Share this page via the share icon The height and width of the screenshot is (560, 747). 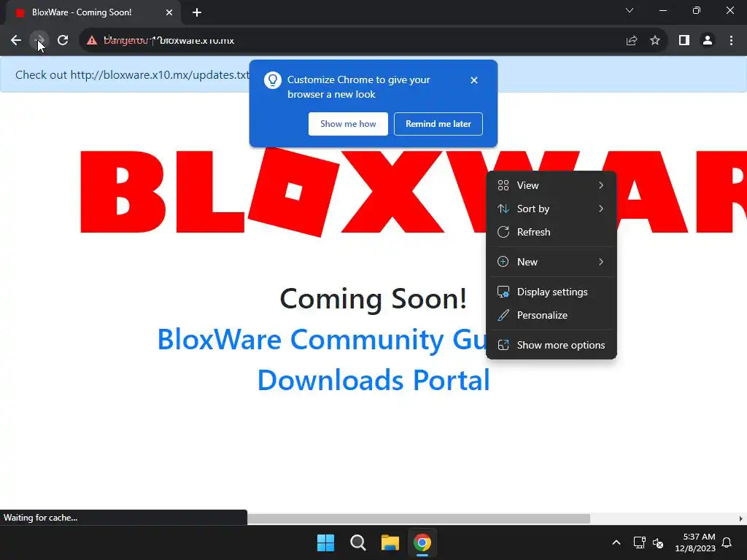(x=632, y=41)
